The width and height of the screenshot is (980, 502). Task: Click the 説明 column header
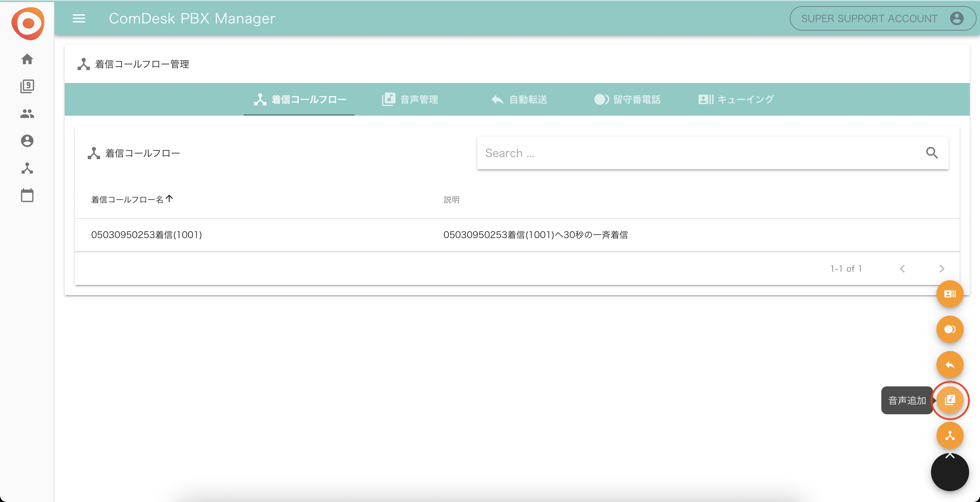pos(452,200)
